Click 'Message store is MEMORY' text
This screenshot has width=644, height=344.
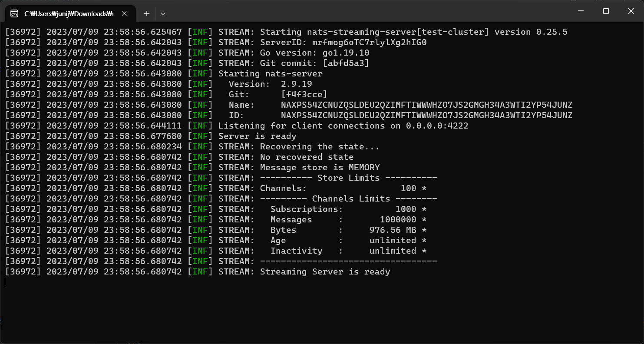pos(320,168)
